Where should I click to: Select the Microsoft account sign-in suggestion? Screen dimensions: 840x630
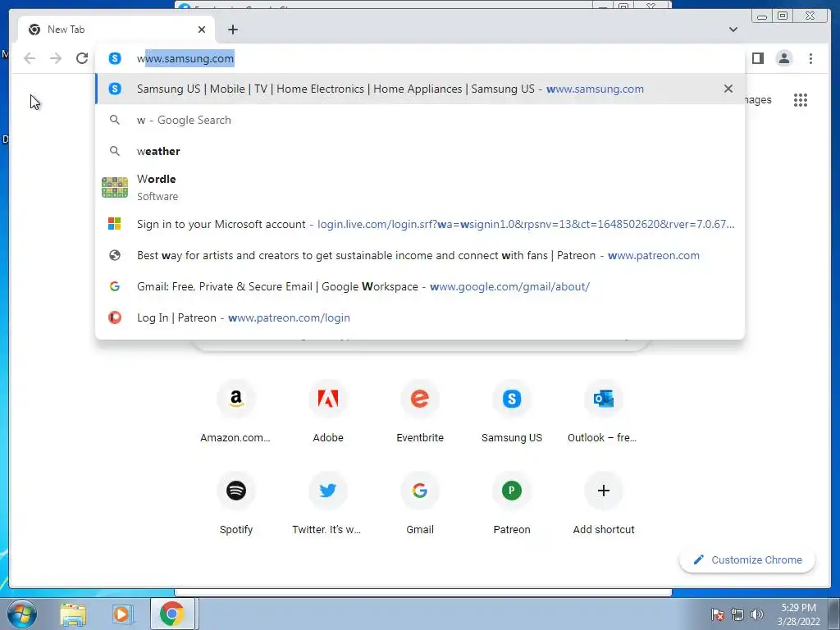pos(420,224)
